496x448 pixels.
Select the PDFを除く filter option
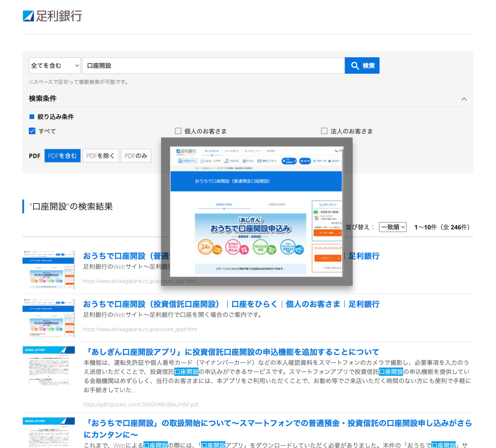(x=100, y=156)
